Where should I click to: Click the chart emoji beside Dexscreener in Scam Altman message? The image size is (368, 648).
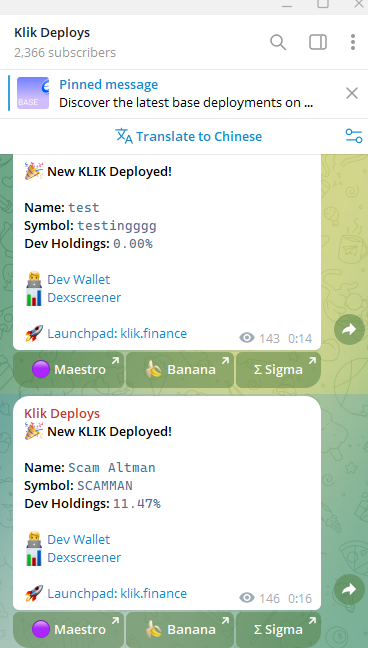pos(34,557)
